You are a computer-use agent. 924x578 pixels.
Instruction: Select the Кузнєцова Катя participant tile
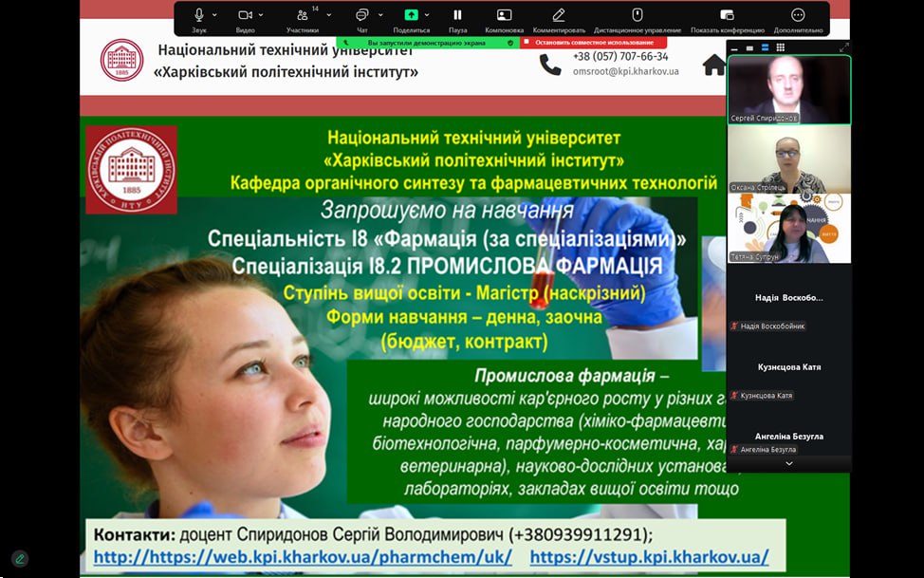(x=789, y=367)
